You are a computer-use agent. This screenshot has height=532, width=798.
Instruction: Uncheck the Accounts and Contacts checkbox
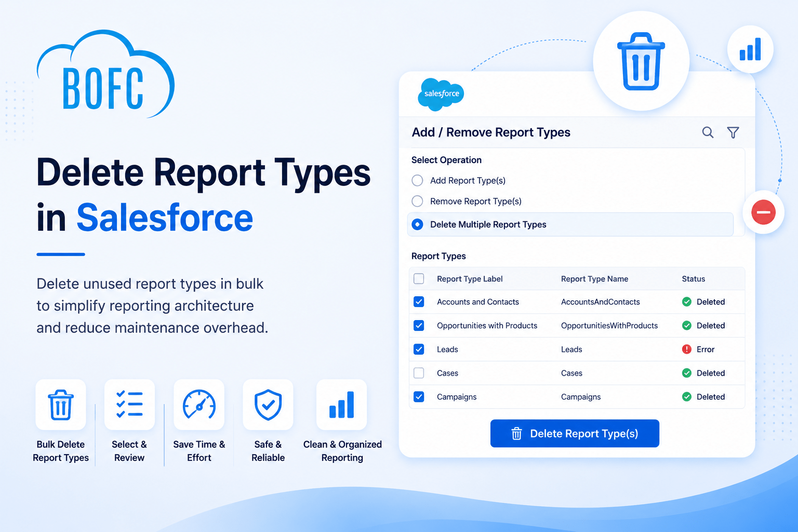419,302
